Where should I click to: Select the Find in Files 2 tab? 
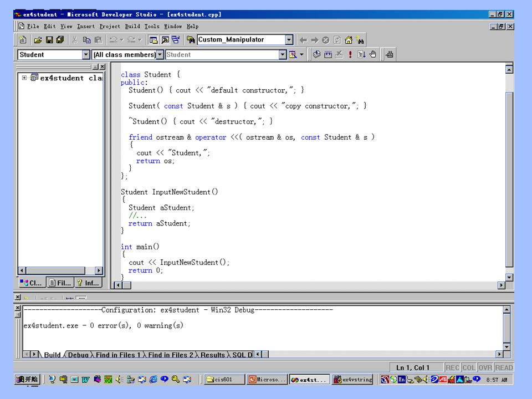pos(170,355)
